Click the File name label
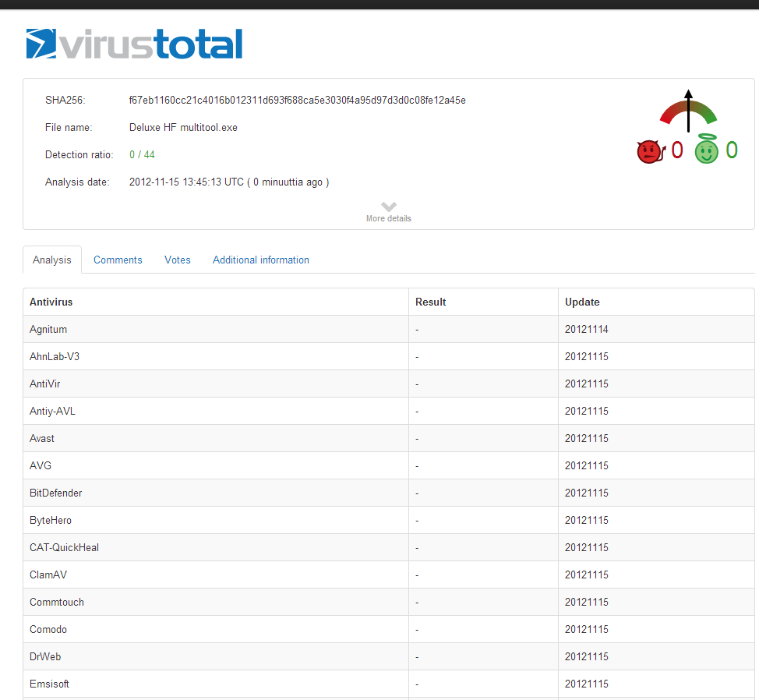 69,127
